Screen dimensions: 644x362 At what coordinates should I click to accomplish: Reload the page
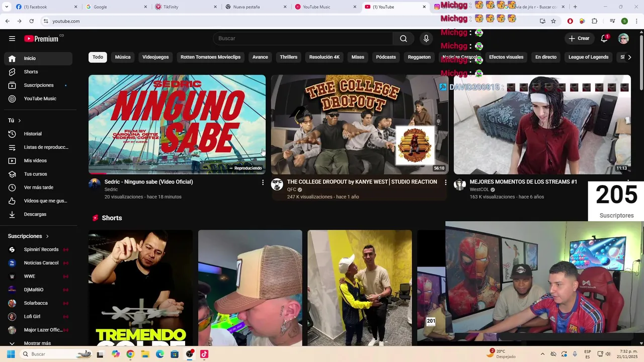click(31, 21)
